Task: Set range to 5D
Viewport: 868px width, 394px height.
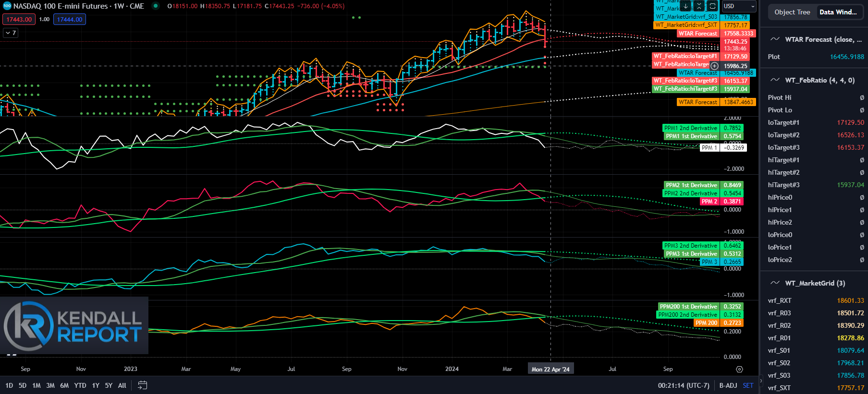Action: pyautogui.click(x=23, y=385)
